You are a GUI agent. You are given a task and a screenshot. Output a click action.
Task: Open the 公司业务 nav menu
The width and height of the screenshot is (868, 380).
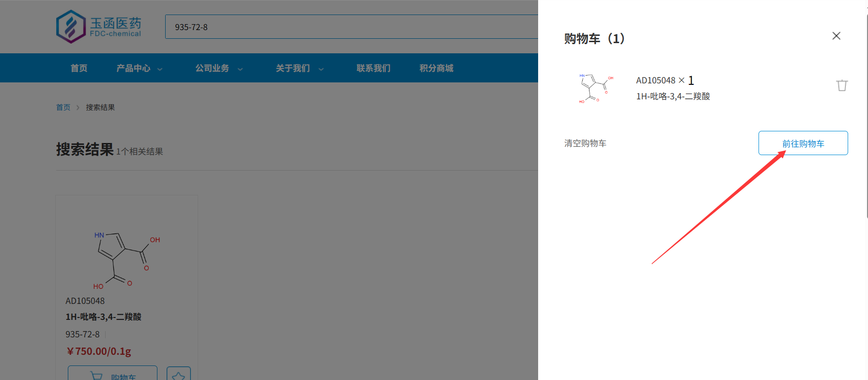tap(212, 68)
